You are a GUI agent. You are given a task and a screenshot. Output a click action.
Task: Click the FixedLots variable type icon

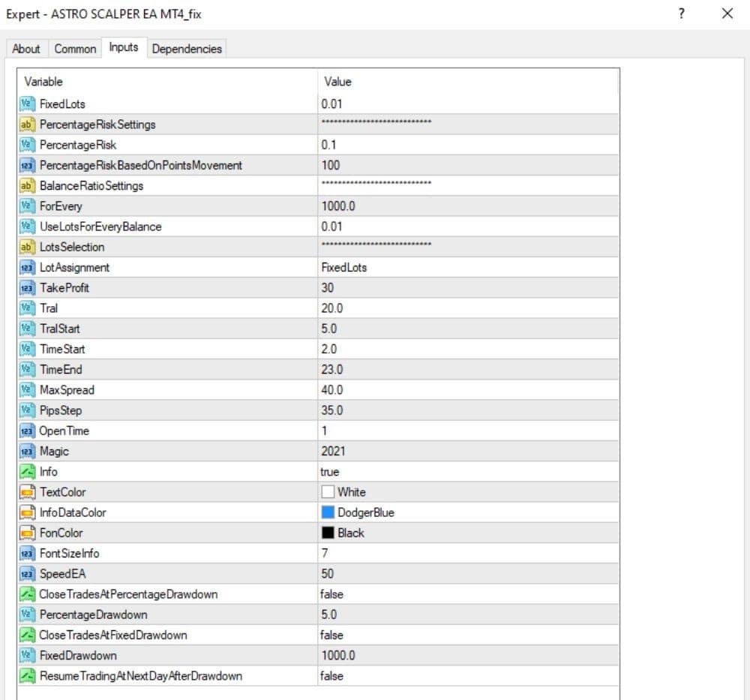(27, 104)
